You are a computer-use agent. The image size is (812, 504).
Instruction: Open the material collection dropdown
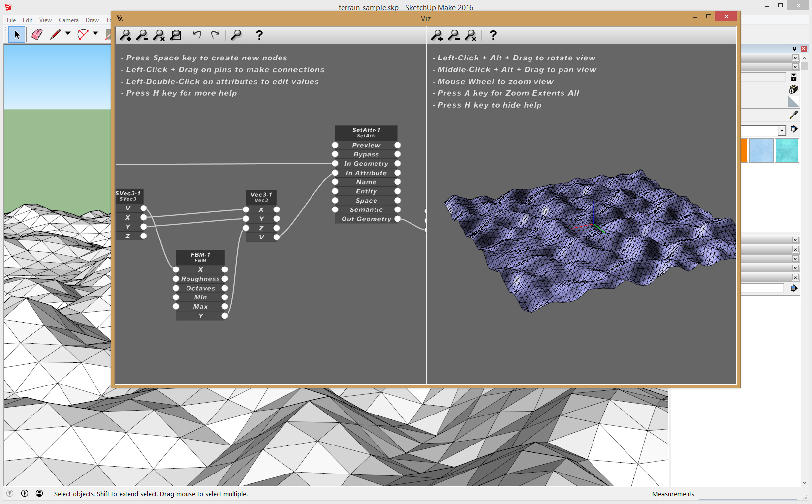[782, 130]
